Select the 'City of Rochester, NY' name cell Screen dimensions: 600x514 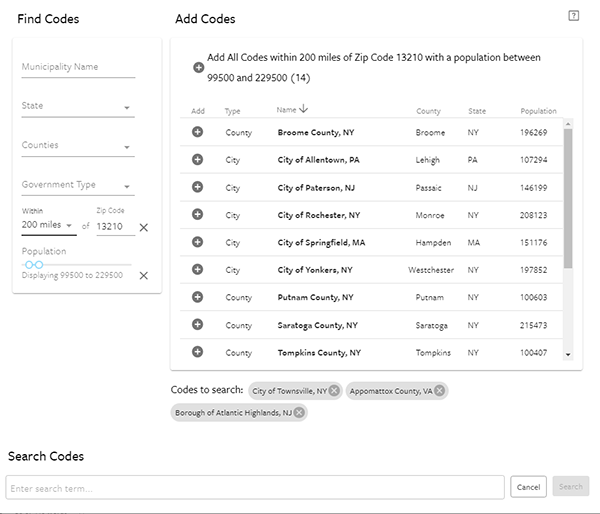click(x=319, y=215)
